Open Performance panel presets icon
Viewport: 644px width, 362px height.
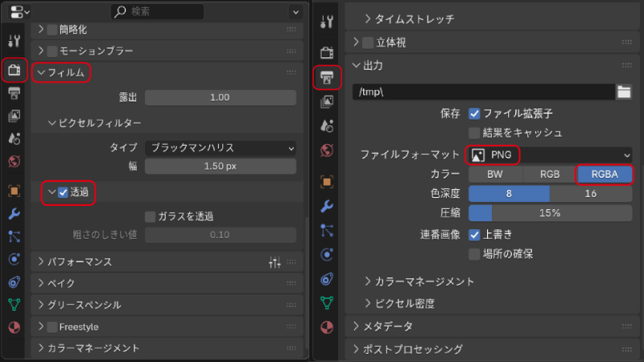coord(275,262)
